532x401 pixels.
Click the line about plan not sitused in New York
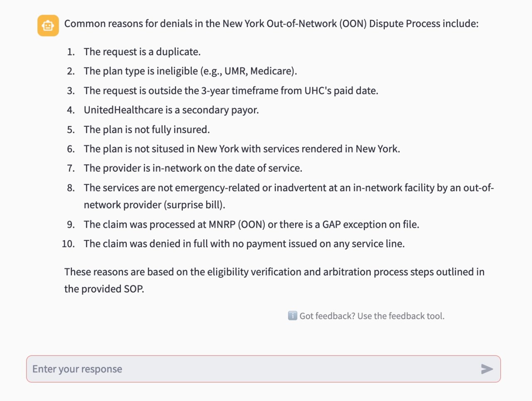click(241, 149)
